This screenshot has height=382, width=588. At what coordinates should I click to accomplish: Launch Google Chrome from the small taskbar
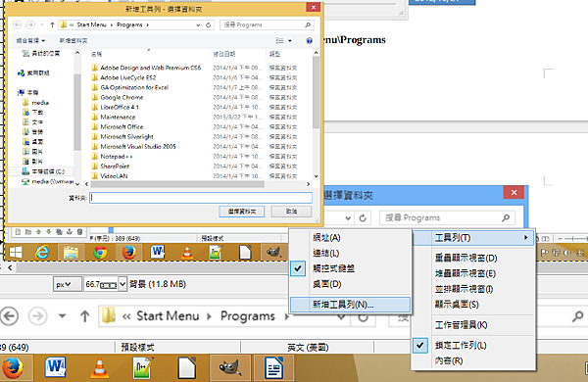[x=100, y=253]
